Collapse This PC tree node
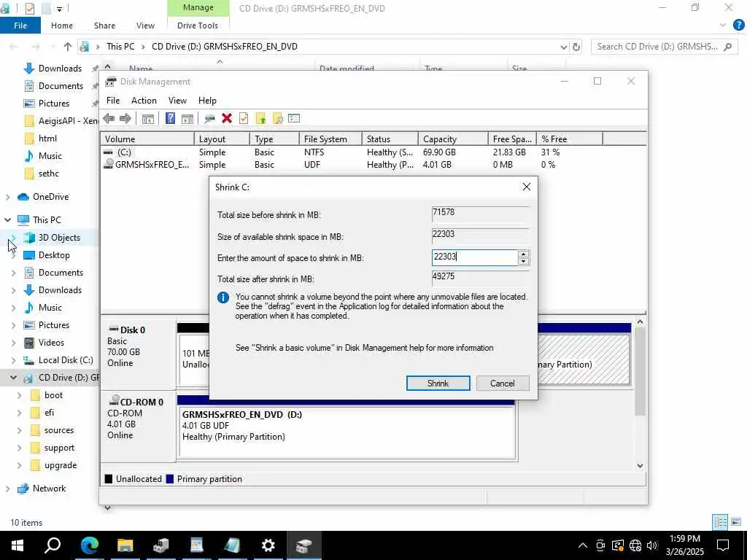The image size is (747, 560). click(x=7, y=220)
